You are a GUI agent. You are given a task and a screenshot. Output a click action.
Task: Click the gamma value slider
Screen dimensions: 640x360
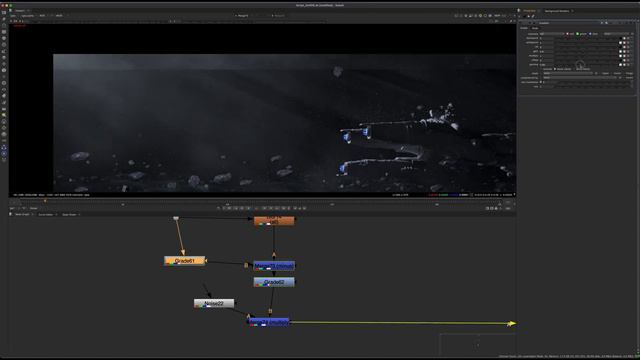click(x=586, y=64)
